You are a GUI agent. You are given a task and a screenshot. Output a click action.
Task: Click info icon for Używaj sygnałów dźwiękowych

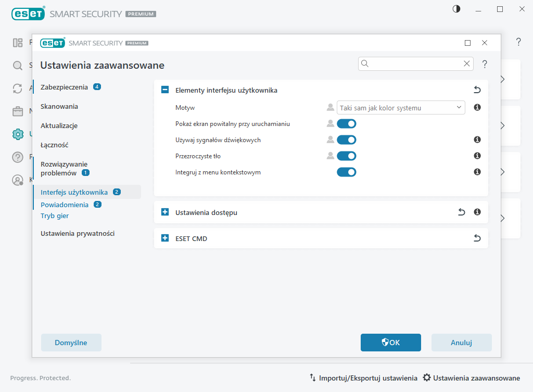(x=477, y=140)
